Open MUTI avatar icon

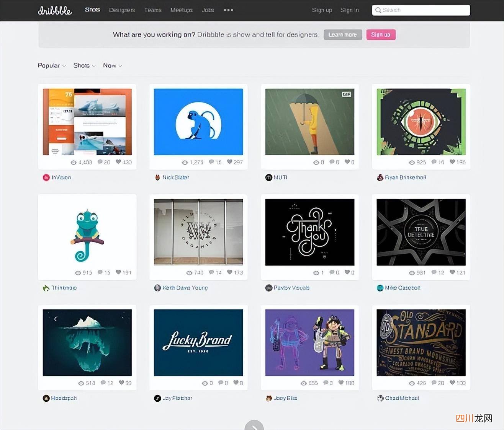(x=269, y=178)
